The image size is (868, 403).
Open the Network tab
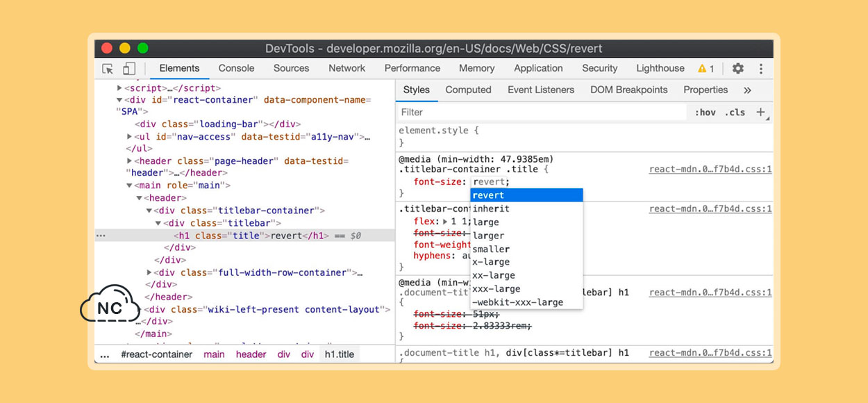pyautogui.click(x=347, y=68)
